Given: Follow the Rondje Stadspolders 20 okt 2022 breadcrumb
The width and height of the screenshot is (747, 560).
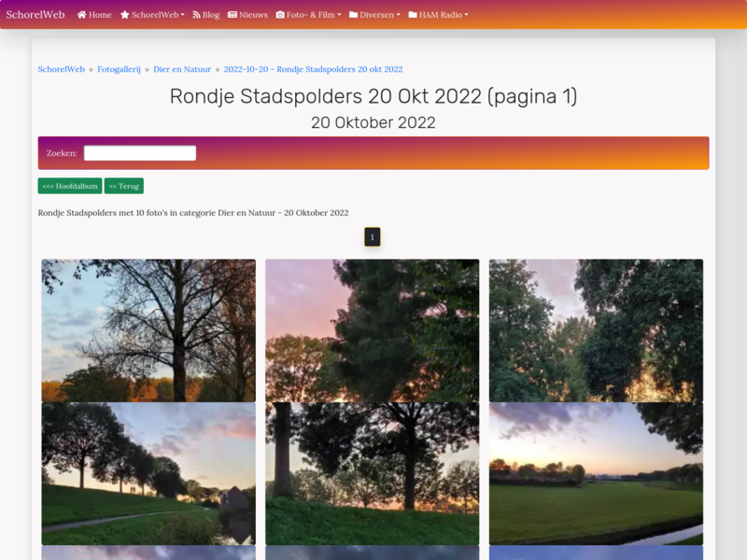Looking at the screenshot, I should click(x=313, y=69).
